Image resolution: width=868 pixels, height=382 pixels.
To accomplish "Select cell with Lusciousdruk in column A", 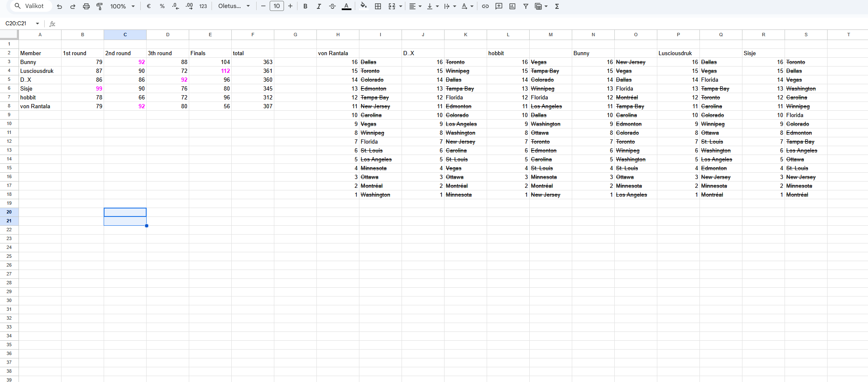I will pyautogui.click(x=40, y=71).
